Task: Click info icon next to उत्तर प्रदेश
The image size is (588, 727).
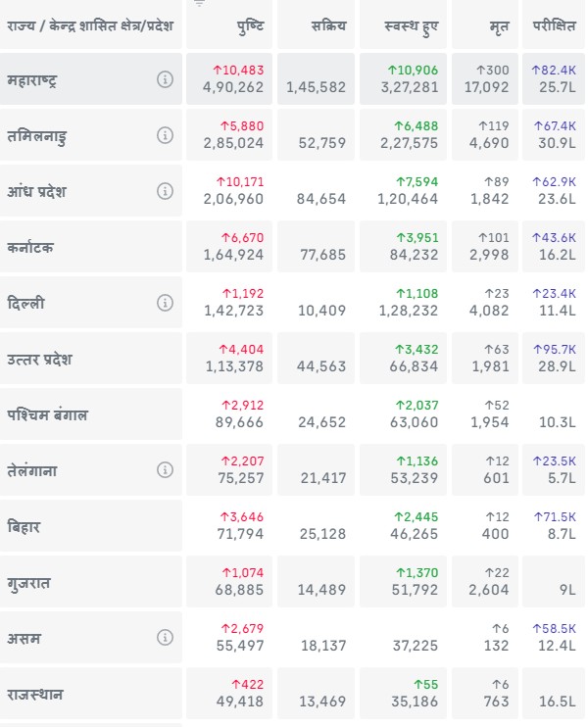Action: click(x=165, y=359)
